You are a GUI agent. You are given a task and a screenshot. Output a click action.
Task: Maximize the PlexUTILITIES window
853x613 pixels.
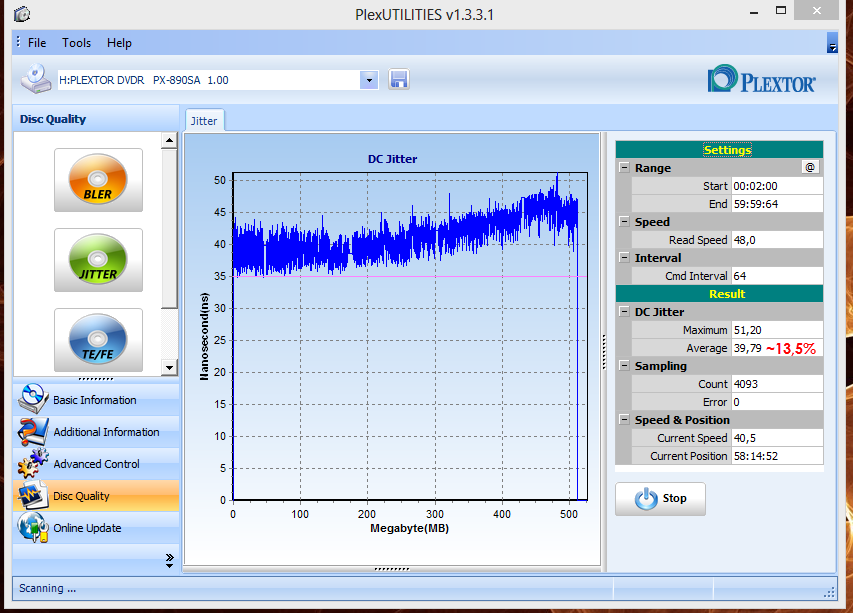coord(781,11)
